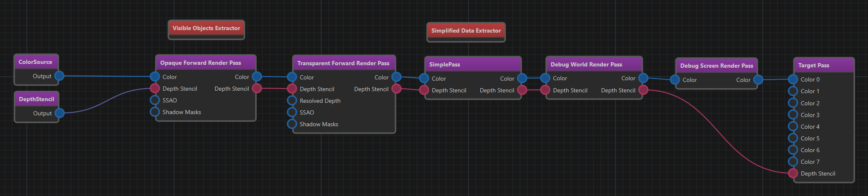Click the DepthStencil node title
Image resolution: width=868 pixels, height=196 pixels.
tap(36, 99)
